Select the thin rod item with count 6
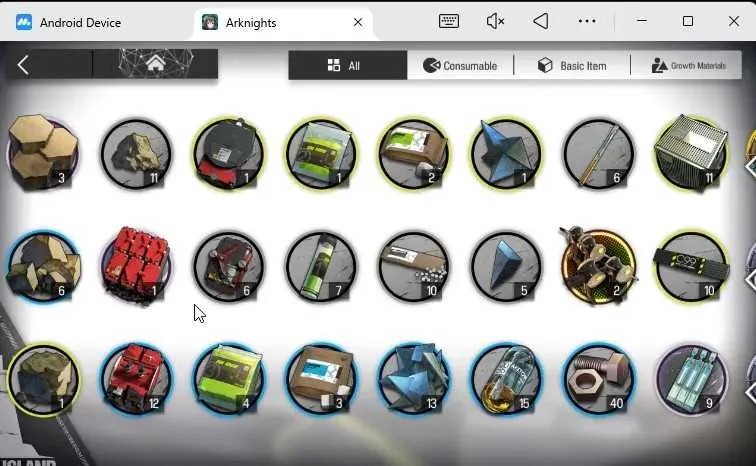The width and height of the screenshot is (756, 466). pos(599,153)
